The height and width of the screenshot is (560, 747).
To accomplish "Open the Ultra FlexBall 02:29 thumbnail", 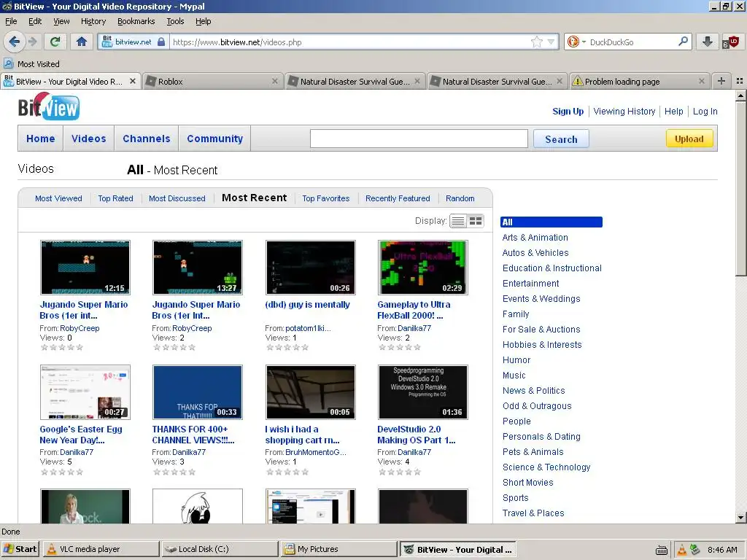I will [422, 268].
